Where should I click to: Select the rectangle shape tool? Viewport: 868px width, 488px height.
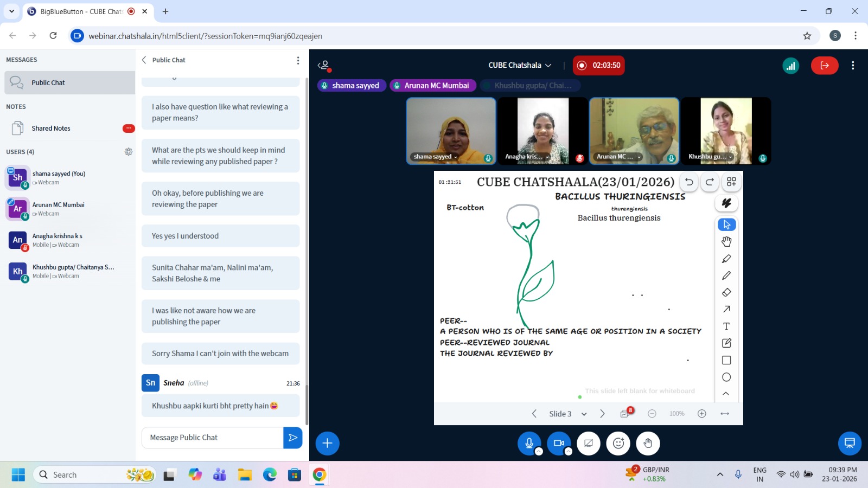click(726, 361)
